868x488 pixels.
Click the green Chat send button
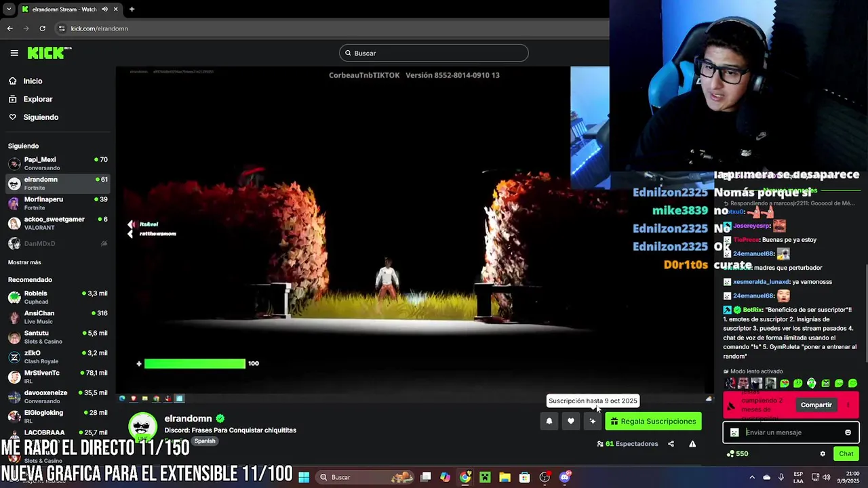pos(846,454)
